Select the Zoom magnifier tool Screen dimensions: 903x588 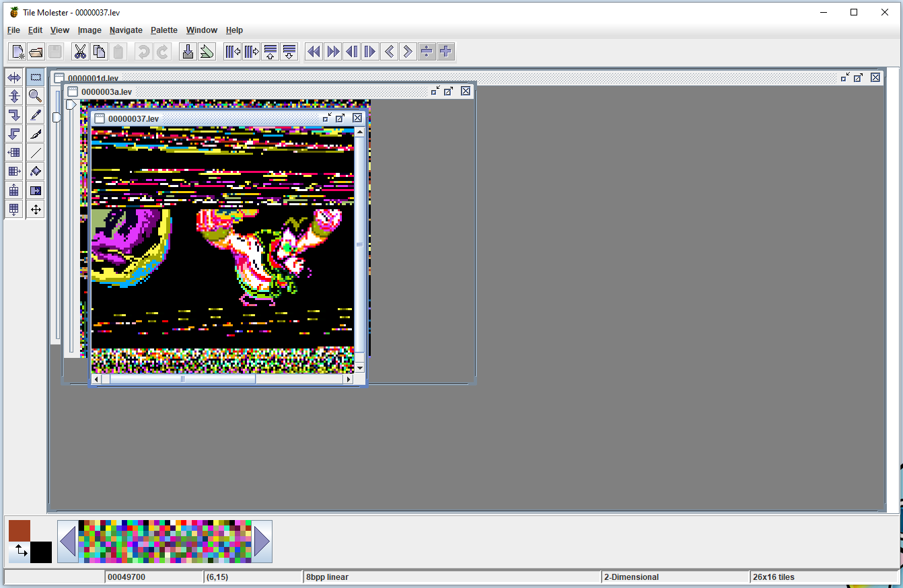[x=36, y=96]
